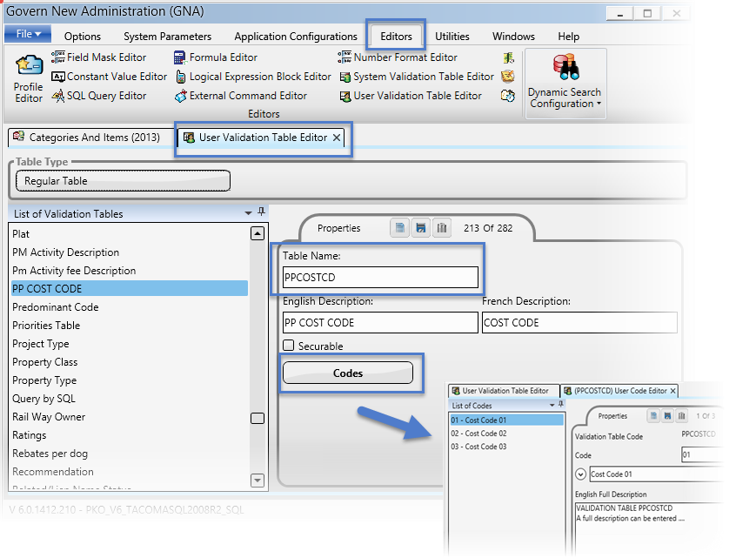756x558 pixels.
Task: Expand the Dynamic Search Configuration dropdown
Action: [x=565, y=98]
